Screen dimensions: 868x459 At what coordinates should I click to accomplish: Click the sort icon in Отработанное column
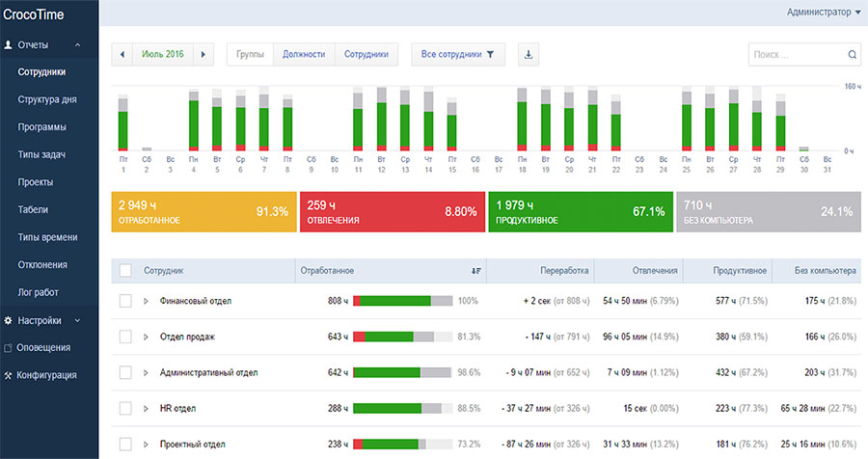tap(475, 271)
